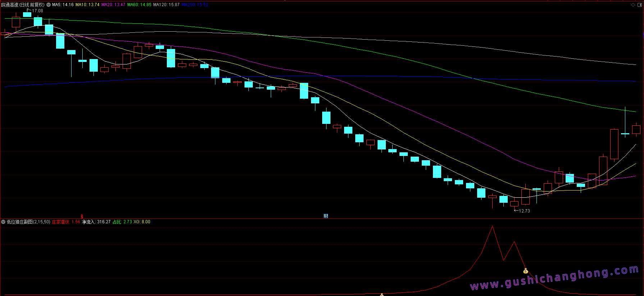Click the 财 finance marker icon
644x296 pixels.
(x=326, y=216)
